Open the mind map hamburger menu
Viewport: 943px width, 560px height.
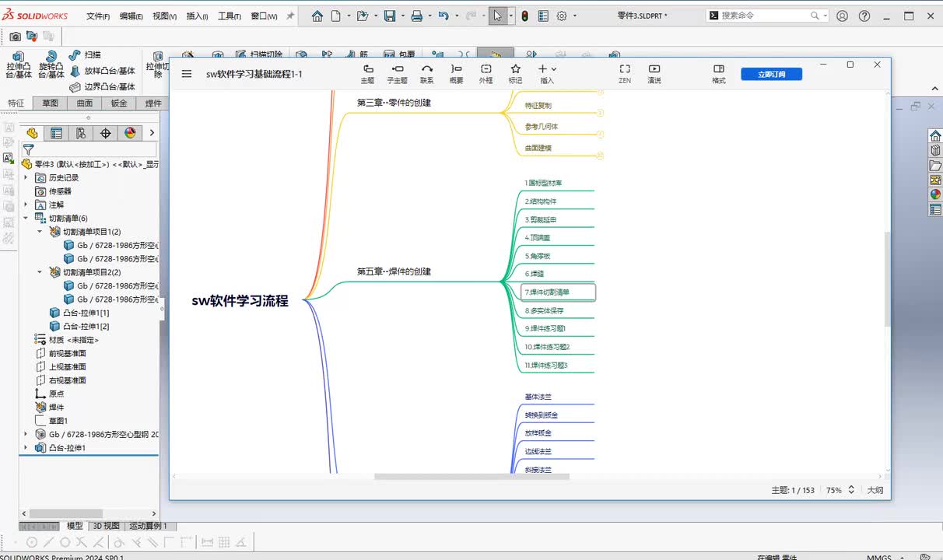click(187, 74)
